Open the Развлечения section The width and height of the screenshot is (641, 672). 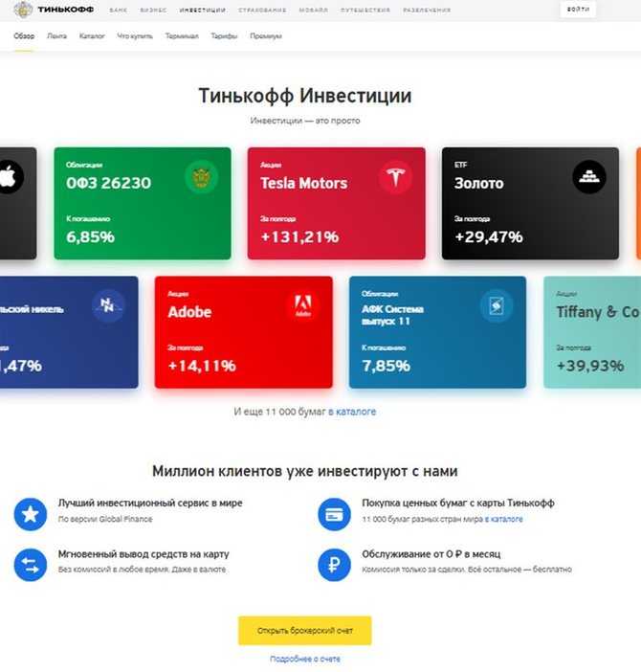pyautogui.click(x=427, y=10)
